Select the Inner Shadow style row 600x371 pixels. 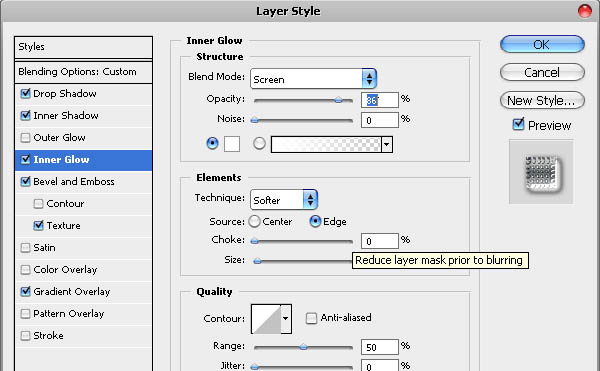[x=83, y=116]
